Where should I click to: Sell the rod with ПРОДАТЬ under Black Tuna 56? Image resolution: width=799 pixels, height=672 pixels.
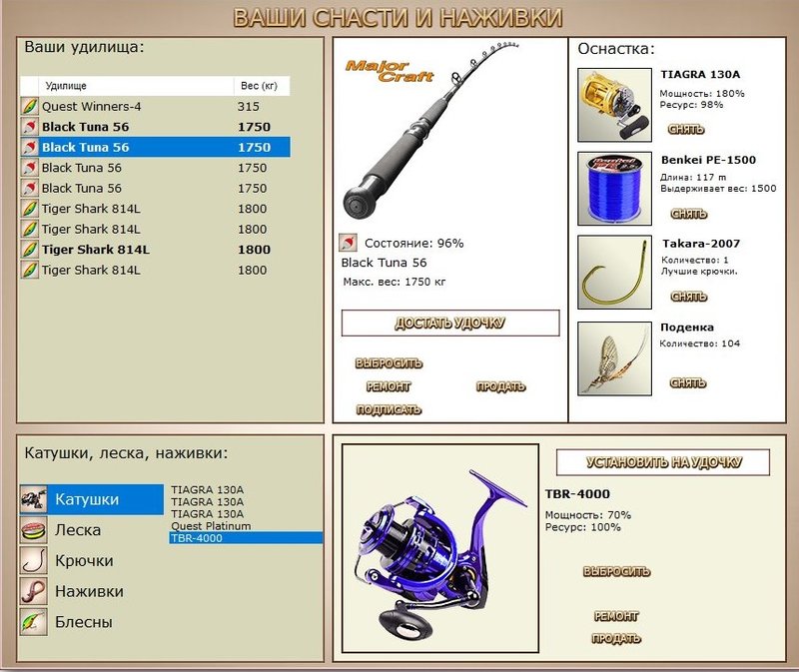(500, 386)
